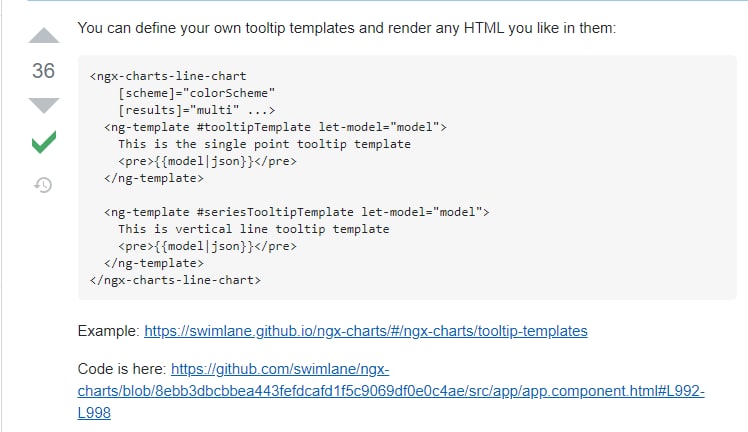Click the closing ngx-charts-line-chart tag
Viewport: 748px width, 432px height.
click(x=175, y=280)
